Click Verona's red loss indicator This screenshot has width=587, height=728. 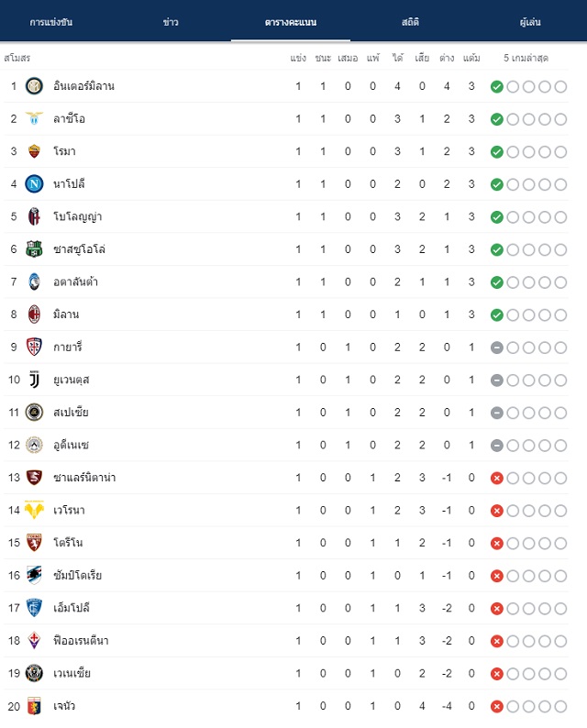[497, 511]
